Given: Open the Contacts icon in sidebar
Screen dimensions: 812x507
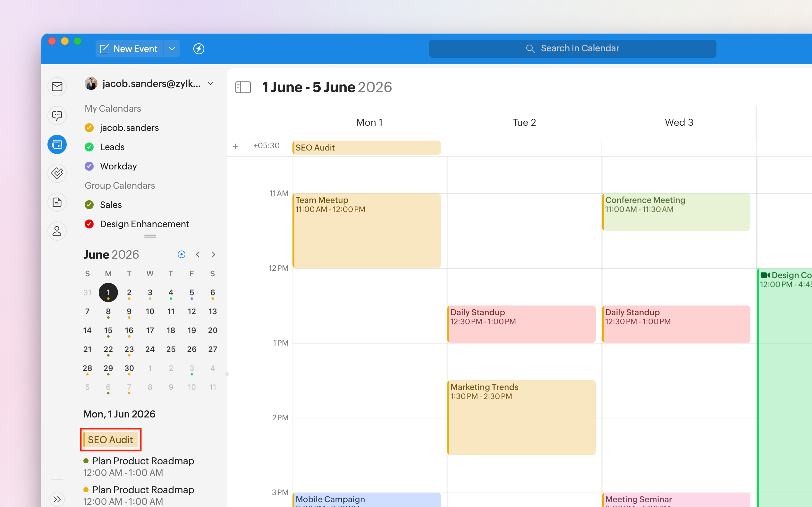Looking at the screenshot, I should point(57,231).
